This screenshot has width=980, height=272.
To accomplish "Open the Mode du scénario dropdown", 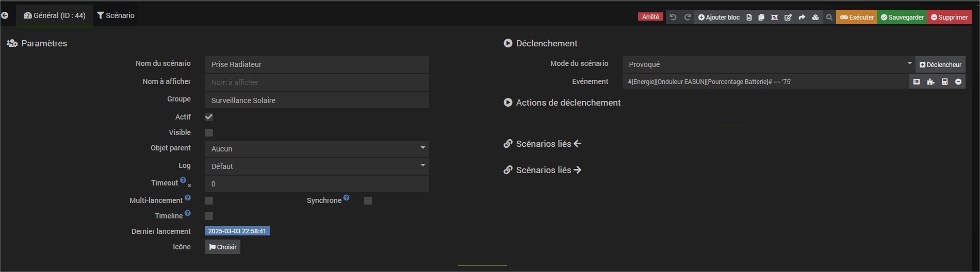I will 768,64.
